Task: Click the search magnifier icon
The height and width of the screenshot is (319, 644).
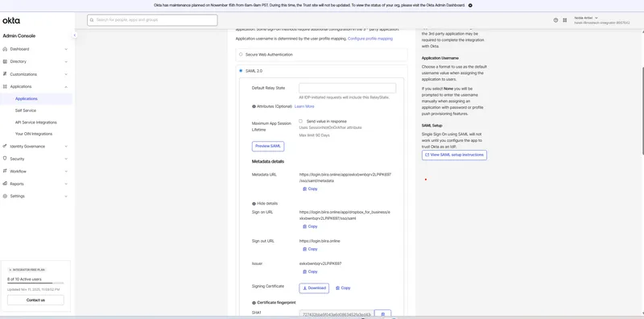Action: pos(92,20)
